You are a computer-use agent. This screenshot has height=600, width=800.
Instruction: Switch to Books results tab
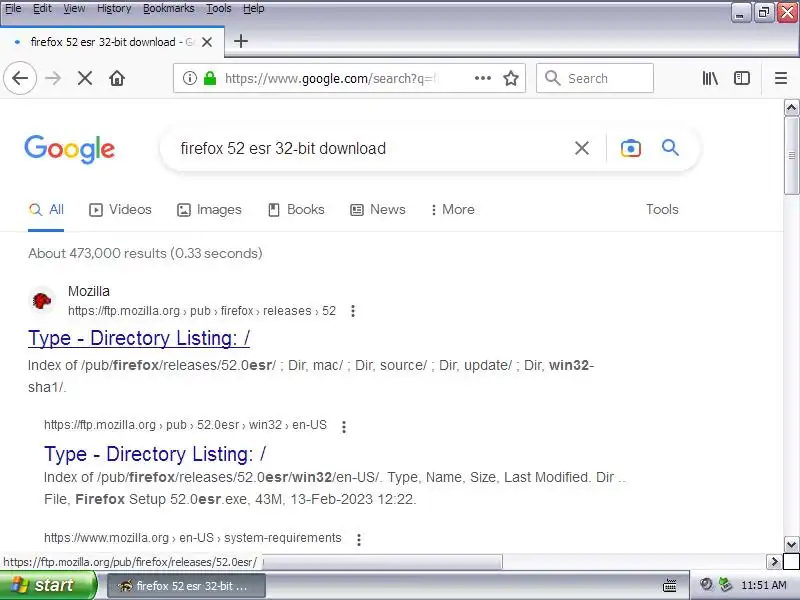[x=296, y=209]
